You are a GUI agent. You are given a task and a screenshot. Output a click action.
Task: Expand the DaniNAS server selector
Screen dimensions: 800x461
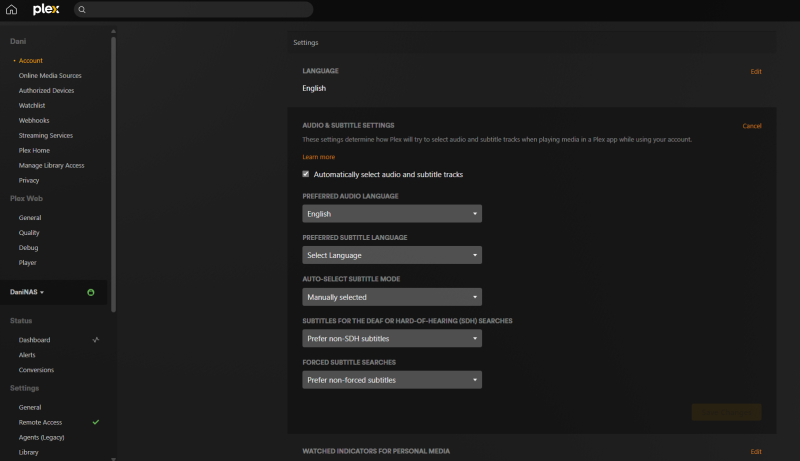tap(27, 292)
